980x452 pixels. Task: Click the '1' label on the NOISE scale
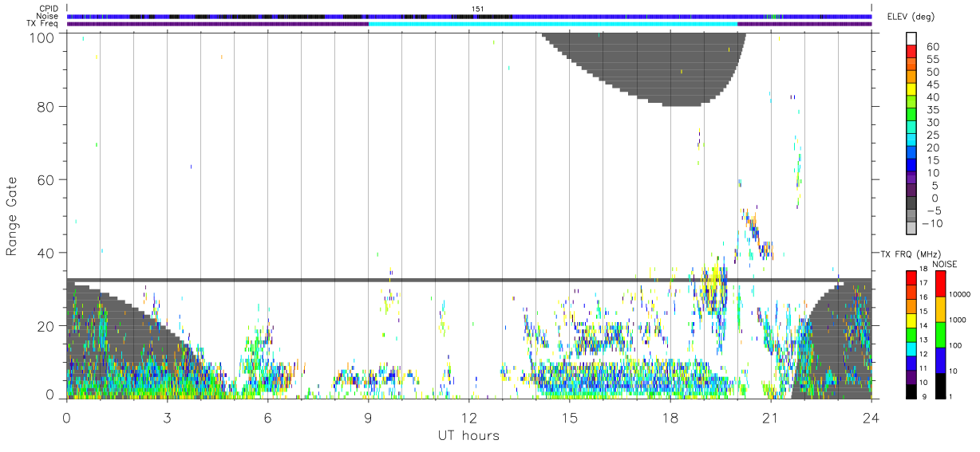click(x=950, y=396)
